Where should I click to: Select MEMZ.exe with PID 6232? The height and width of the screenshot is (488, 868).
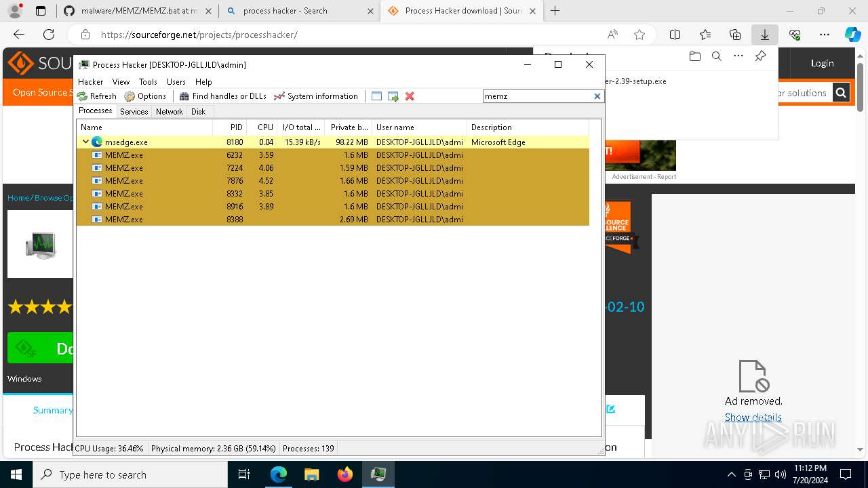[333, 155]
